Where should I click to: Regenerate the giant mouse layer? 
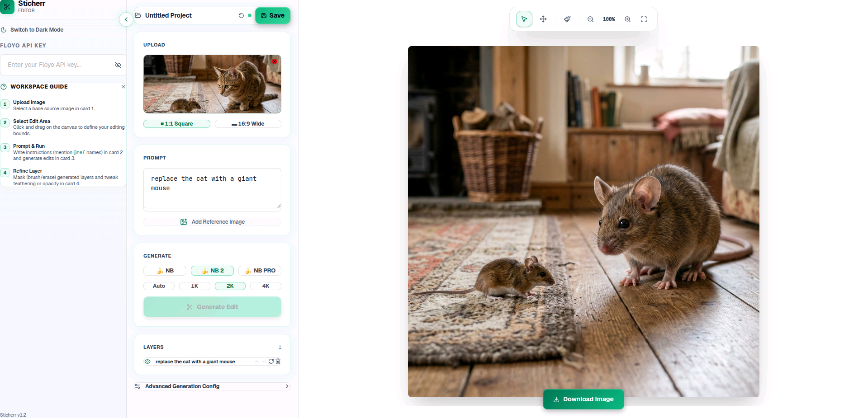271,362
